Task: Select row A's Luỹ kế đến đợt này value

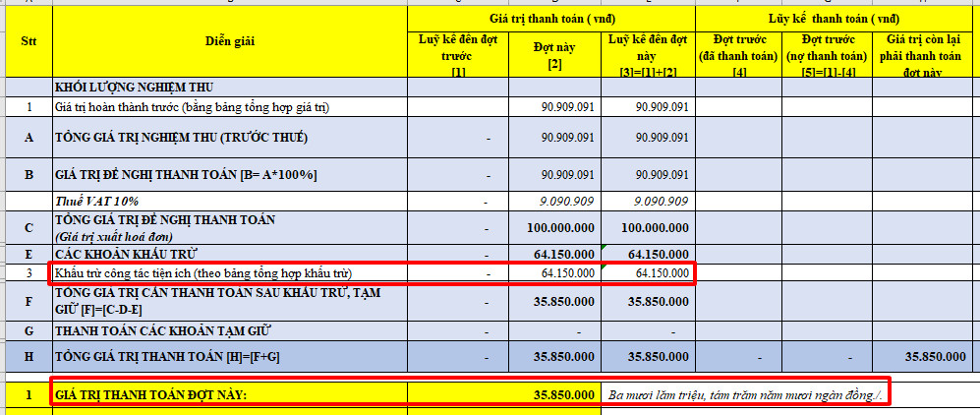Action: click(648, 138)
